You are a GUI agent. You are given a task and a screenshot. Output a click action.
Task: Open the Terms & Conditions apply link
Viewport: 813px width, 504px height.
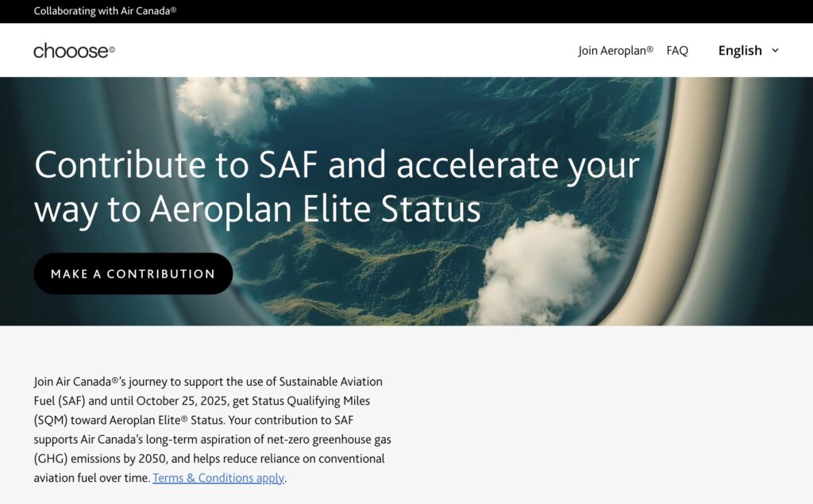218,478
